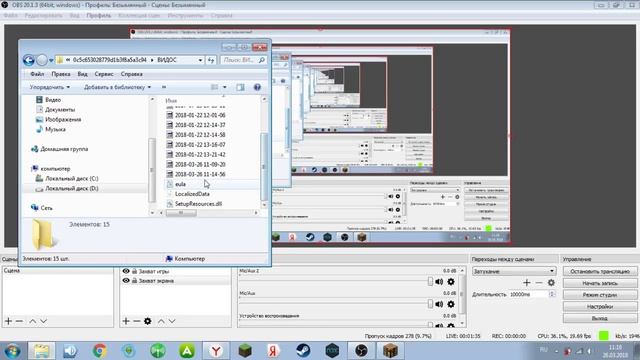The height and width of the screenshot is (360, 640).
Task: Add a source with the Sources plus icon
Action: tap(126, 321)
